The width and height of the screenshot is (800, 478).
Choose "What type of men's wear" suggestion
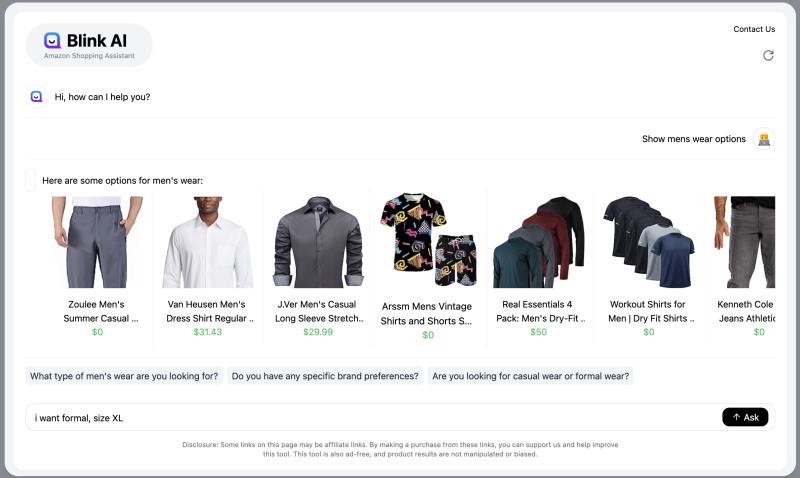click(124, 376)
